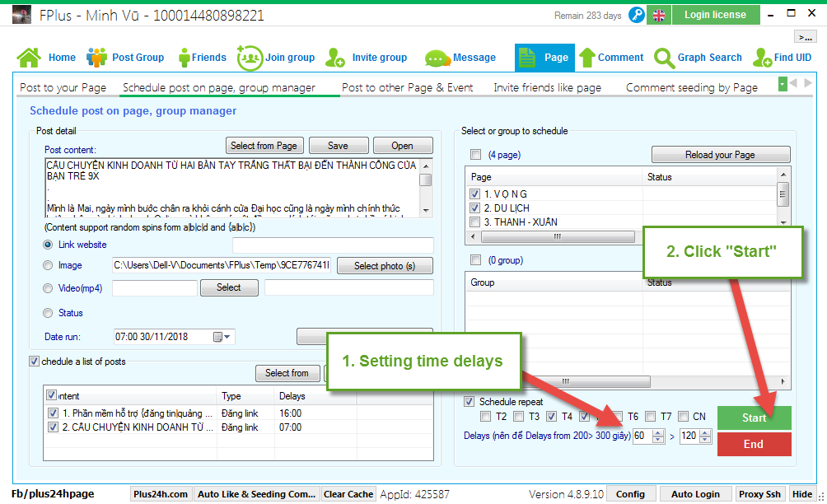Uncheck page 2. DU LỊCH
Viewport: 827px width, 504px height.
click(x=475, y=208)
